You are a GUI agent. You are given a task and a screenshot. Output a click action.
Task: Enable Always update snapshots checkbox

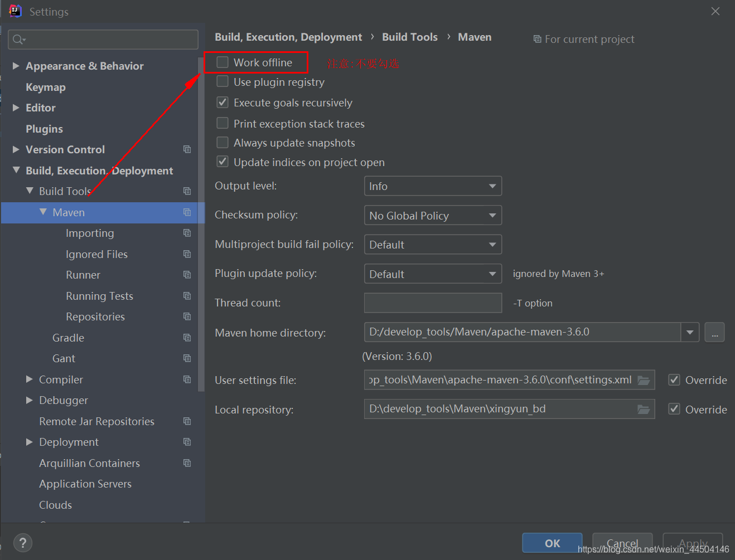coord(223,142)
